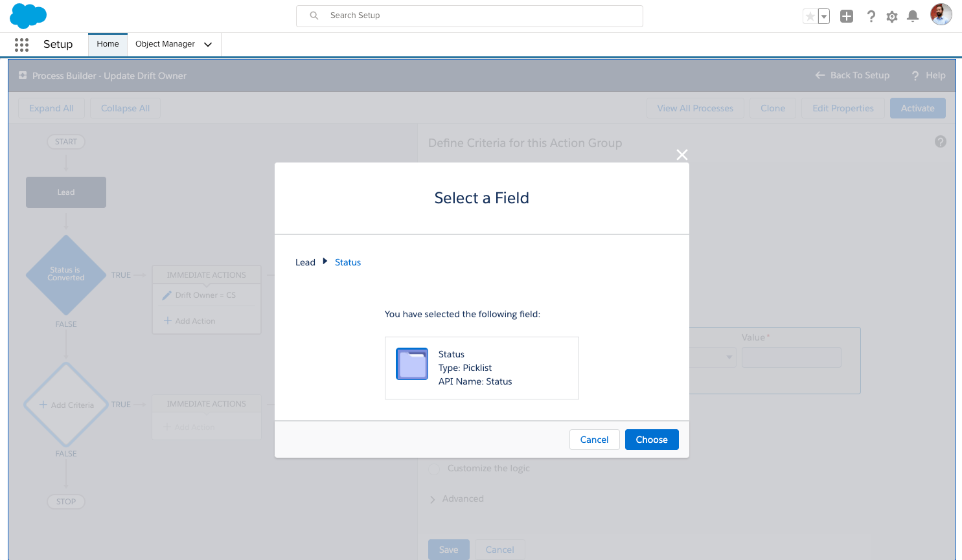962x560 pixels.
Task: Click the Process Builder title icon
Action: 23,75
